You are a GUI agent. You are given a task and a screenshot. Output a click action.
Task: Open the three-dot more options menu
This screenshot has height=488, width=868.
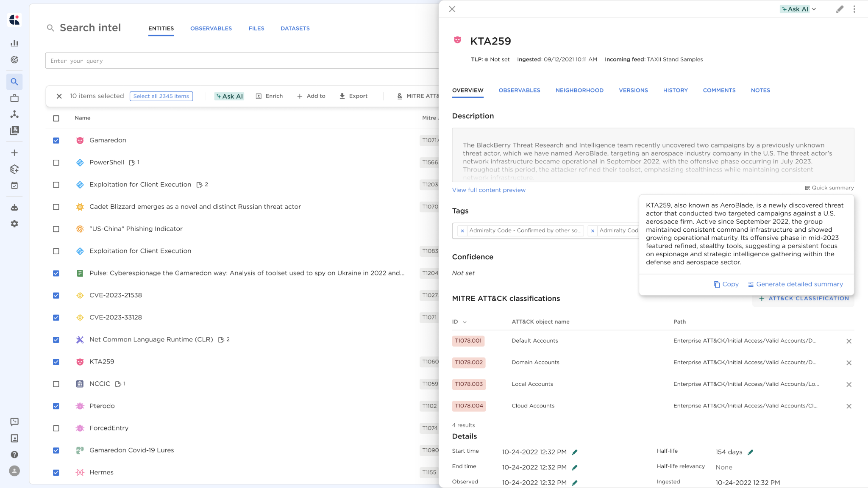[854, 9]
